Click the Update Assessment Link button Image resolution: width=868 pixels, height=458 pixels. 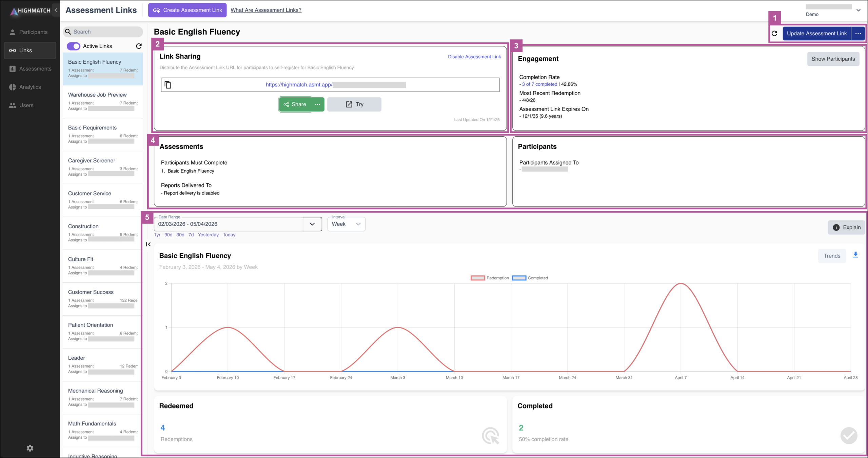[816, 34]
